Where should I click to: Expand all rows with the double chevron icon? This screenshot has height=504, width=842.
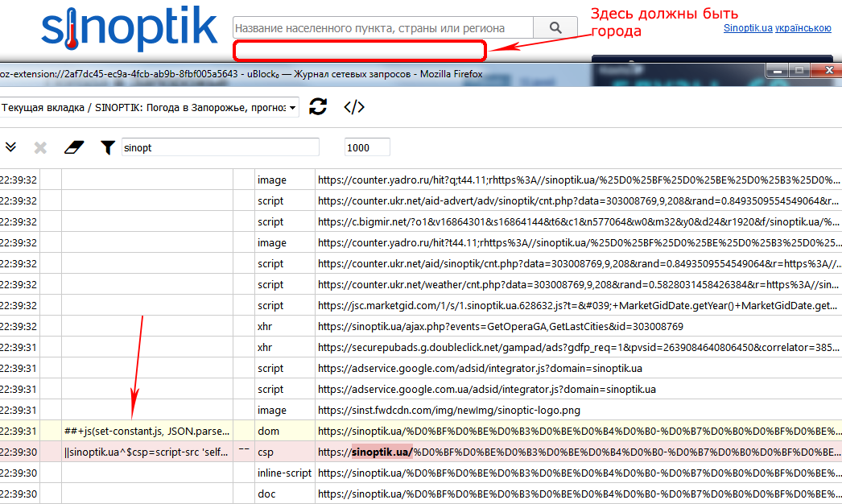pos(10,147)
